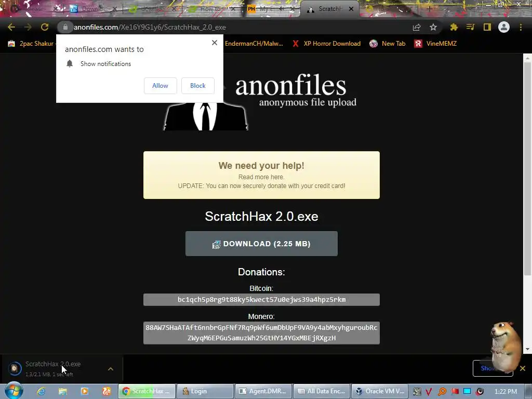This screenshot has width=532, height=399.
Task: Click the 1:22 PM system clock
Action: point(506,392)
